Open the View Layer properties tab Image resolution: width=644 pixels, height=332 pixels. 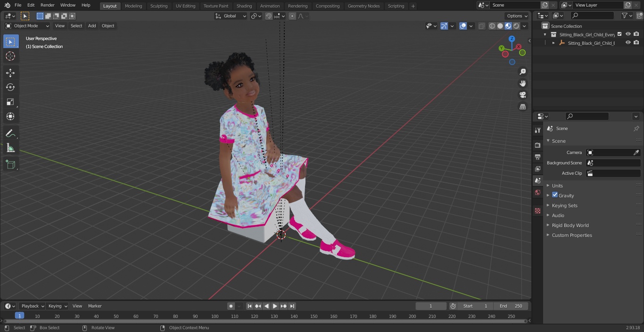537,169
